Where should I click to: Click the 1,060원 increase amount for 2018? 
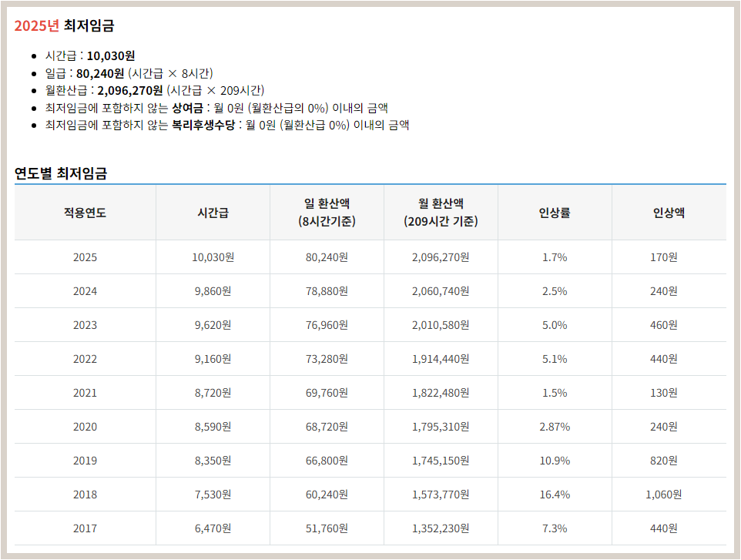point(669,495)
